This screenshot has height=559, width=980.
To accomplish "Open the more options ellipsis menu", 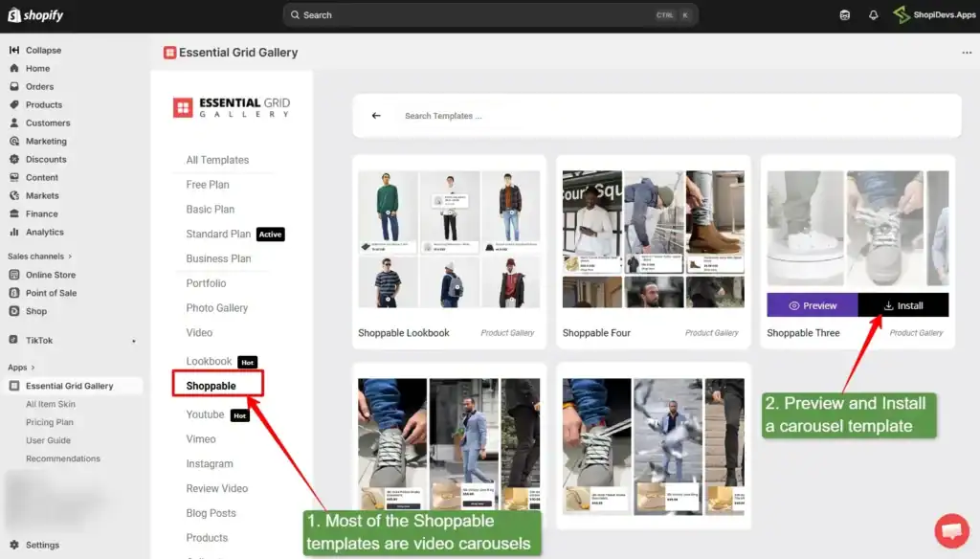I will (x=968, y=53).
